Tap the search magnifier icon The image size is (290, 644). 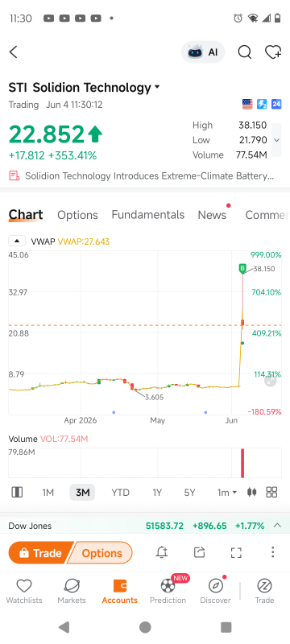[x=244, y=52]
